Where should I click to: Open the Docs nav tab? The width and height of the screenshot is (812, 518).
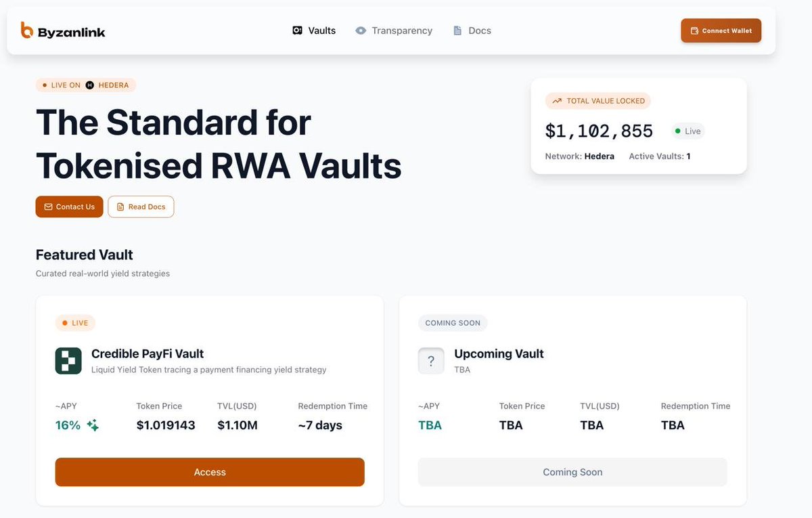(472, 30)
